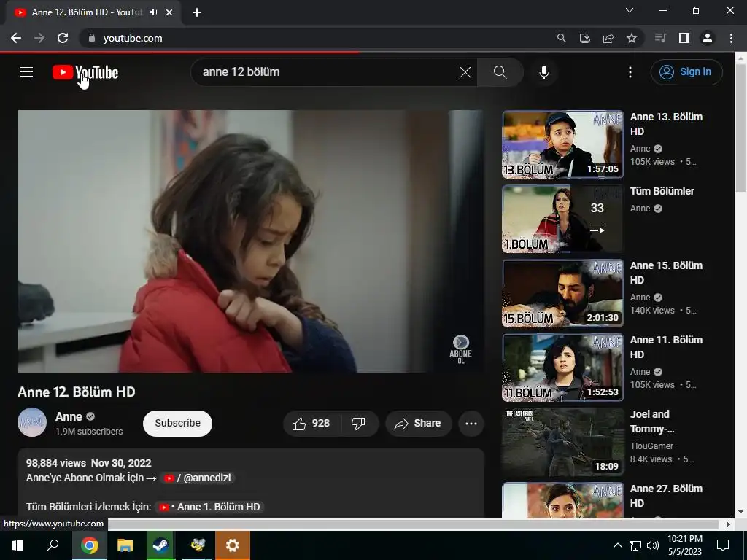This screenshot has height=560, width=747.
Task: Open the @annedizi channel link
Action: point(197,478)
